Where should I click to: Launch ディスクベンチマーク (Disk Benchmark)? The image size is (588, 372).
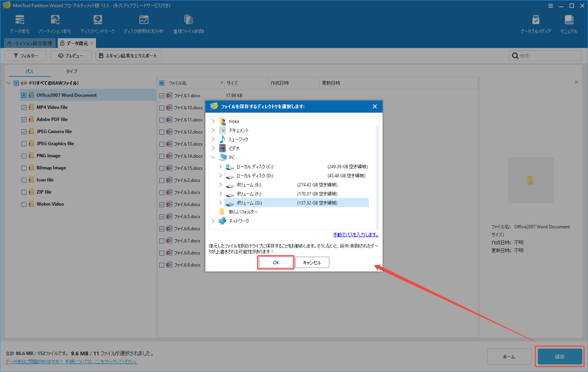(x=97, y=23)
